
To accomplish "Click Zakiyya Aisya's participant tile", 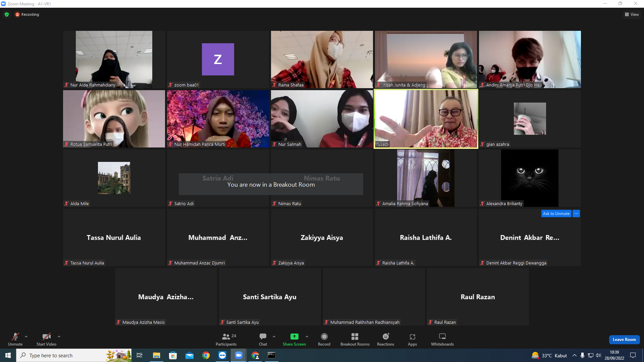I will (x=322, y=237).
